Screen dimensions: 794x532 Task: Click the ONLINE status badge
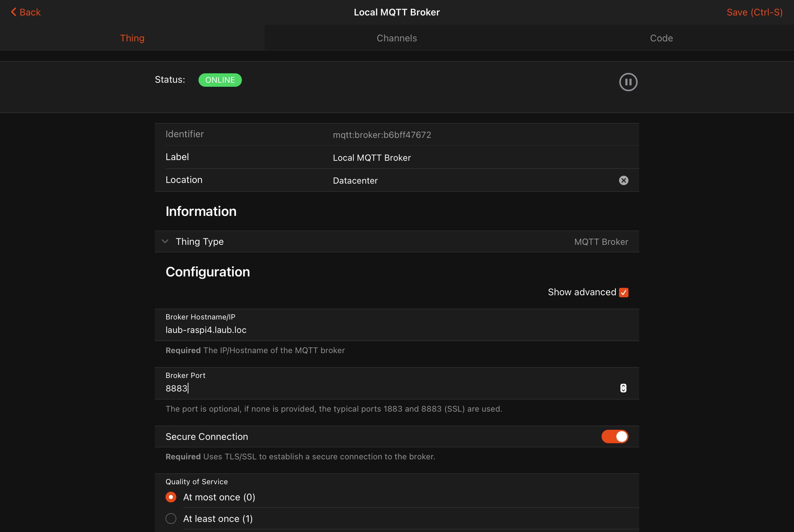[x=220, y=80]
